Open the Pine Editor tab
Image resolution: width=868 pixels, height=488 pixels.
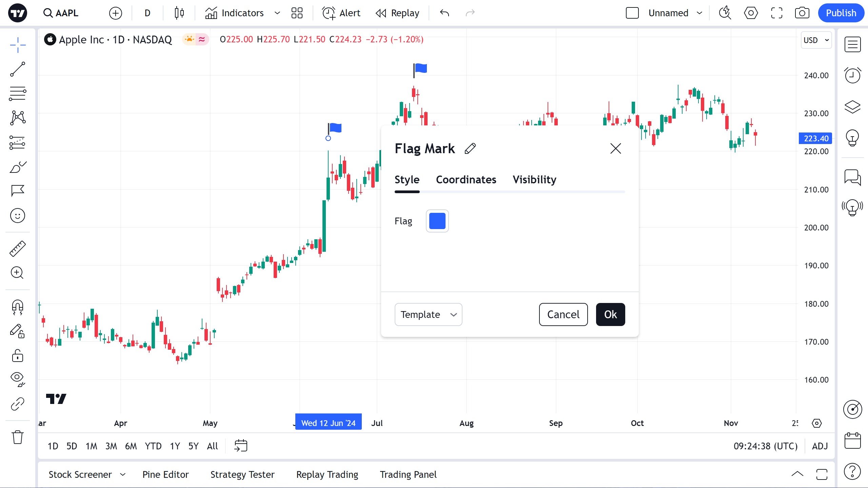[165, 474]
